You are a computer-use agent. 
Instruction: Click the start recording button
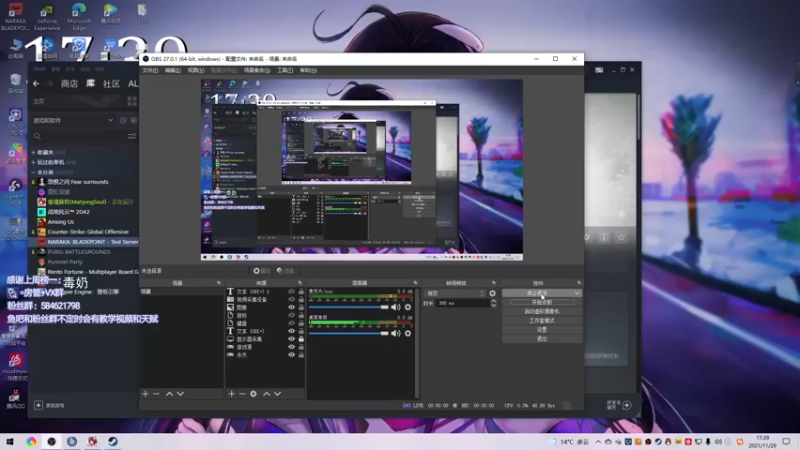[541, 302]
